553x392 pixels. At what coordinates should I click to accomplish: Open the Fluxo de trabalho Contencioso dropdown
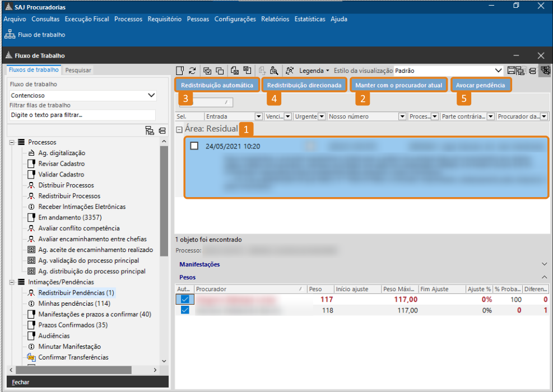coord(151,96)
